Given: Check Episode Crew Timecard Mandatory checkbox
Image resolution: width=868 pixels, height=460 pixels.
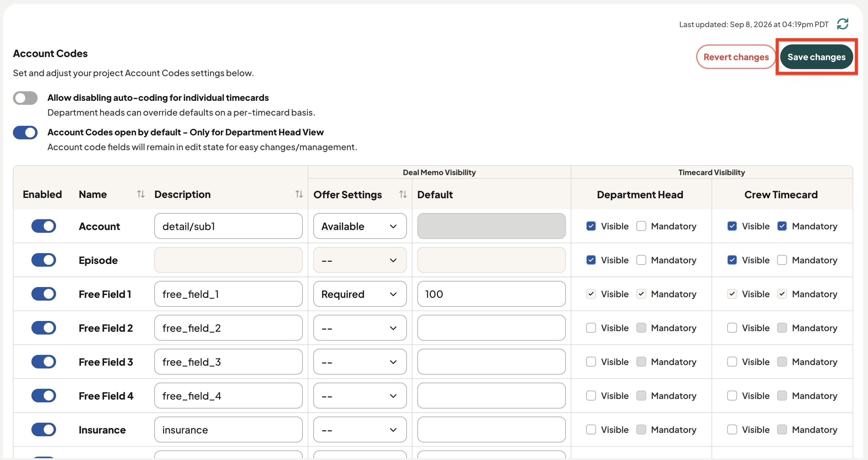Looking at the screenshot, I should (x=782, y=260).
